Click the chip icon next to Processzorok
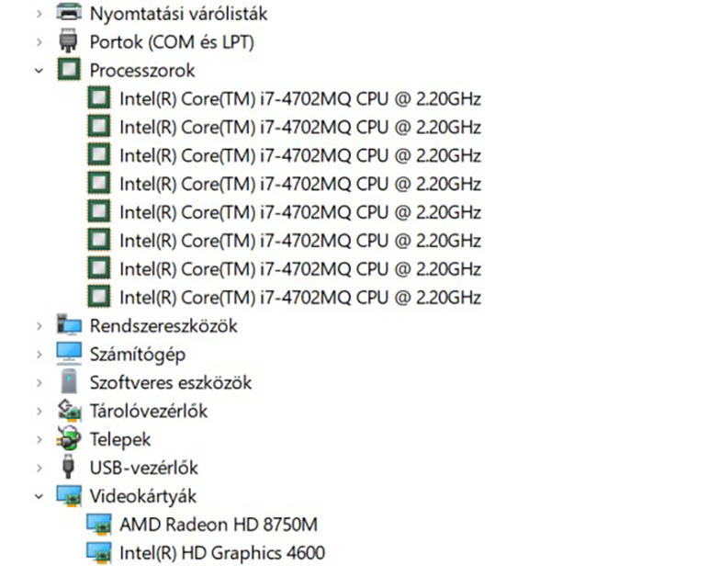Viewport: 709px width, 588px height. coord(69,69)
